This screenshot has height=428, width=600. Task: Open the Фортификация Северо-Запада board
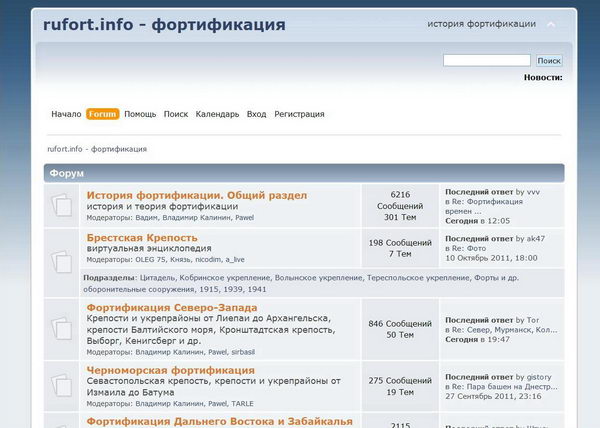172,308
